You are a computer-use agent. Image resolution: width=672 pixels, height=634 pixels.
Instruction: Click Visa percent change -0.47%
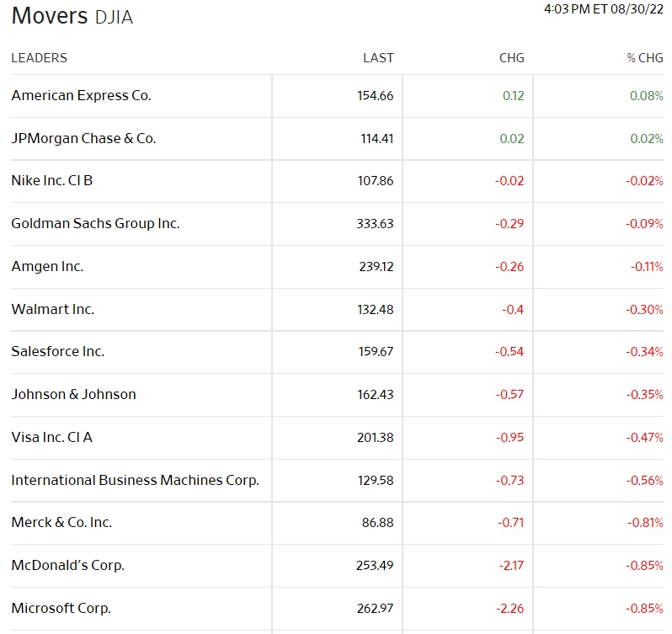[644, 437]
